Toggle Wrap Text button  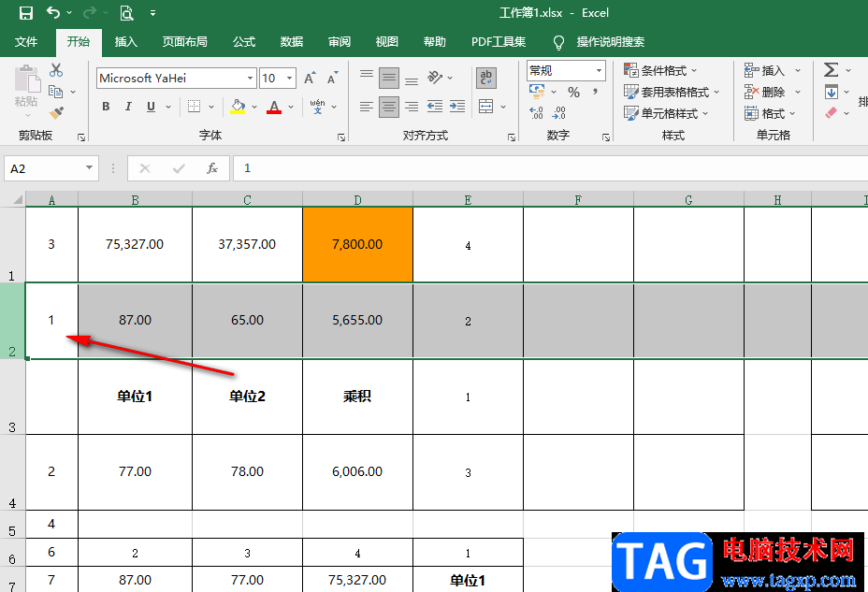tap(486, 78)
